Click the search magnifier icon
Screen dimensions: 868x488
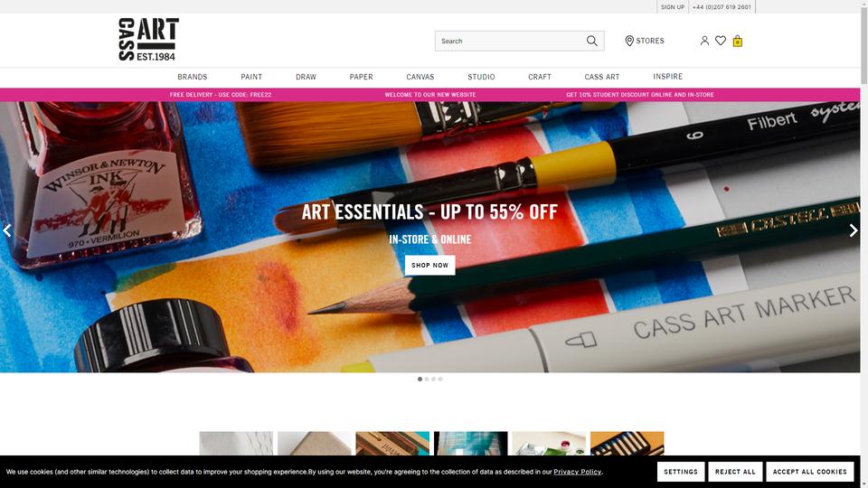(591, 41)
